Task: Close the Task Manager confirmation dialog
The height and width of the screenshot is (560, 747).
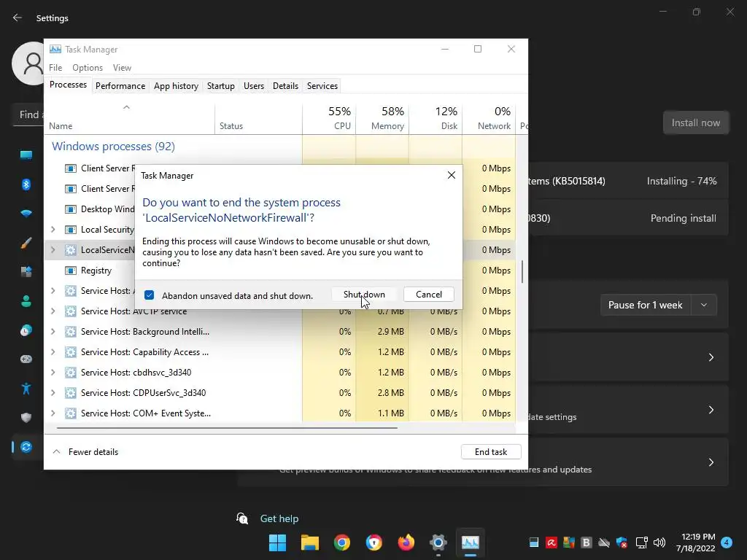Action: [451, 175]
